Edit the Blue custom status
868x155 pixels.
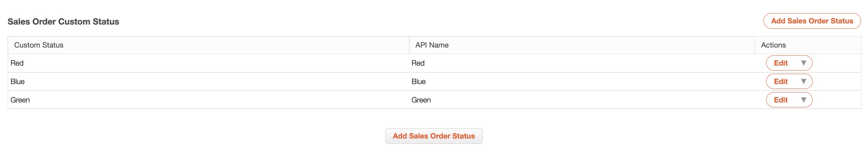click(780, 81)
